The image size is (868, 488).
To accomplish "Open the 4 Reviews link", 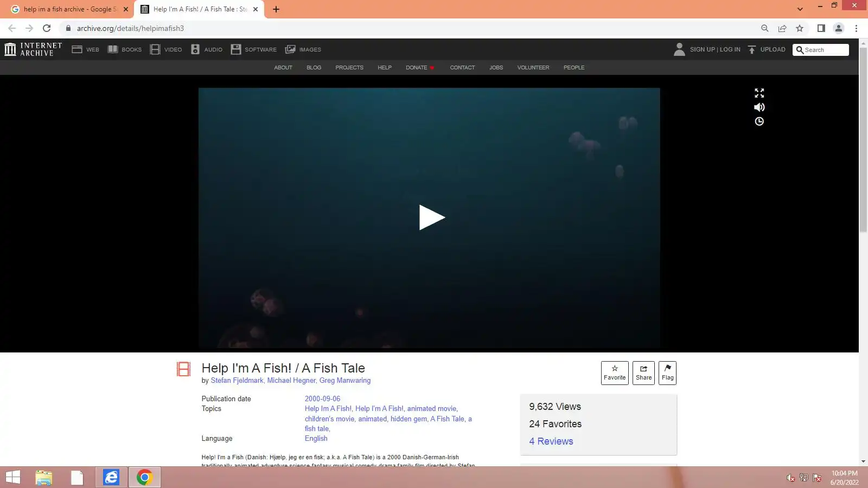I will click(551, 441).
